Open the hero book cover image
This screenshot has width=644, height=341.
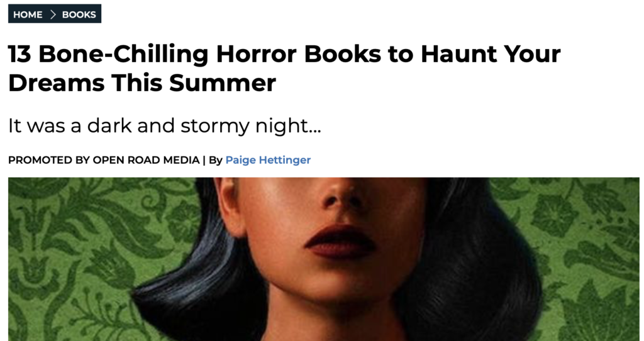[324, 259]
